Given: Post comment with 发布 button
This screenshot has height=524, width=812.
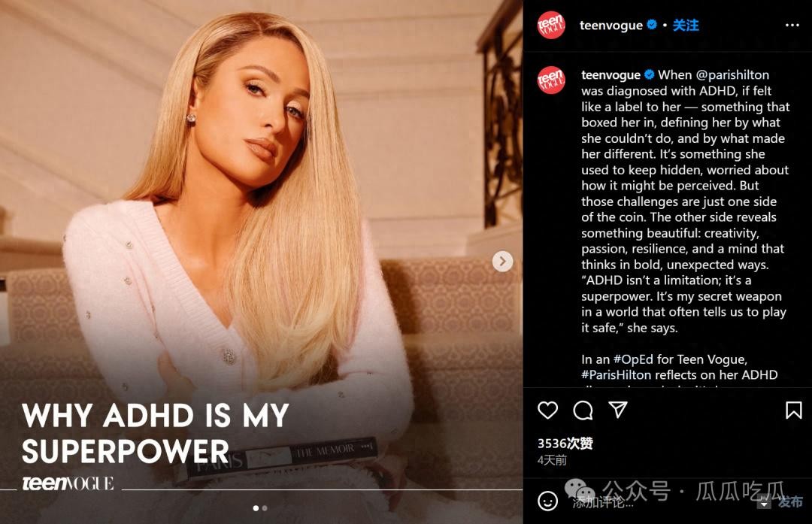Looking at the screenshot, I should 790,501.
